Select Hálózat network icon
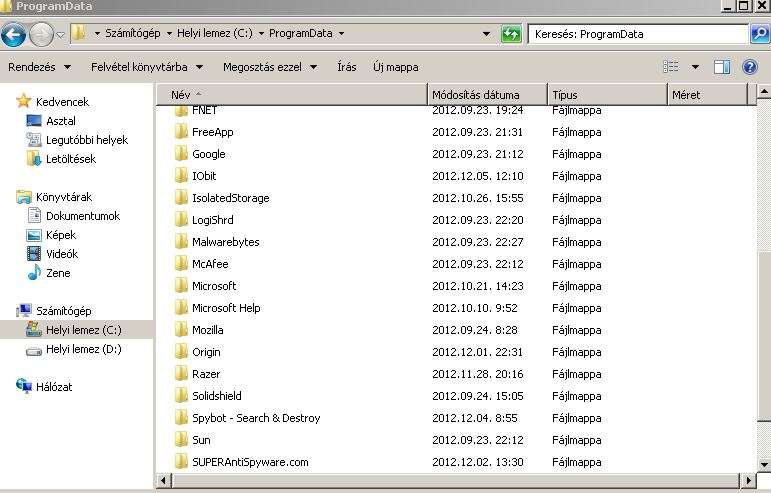This screenshot has height=493, width=771. click(x=24, y=386)
